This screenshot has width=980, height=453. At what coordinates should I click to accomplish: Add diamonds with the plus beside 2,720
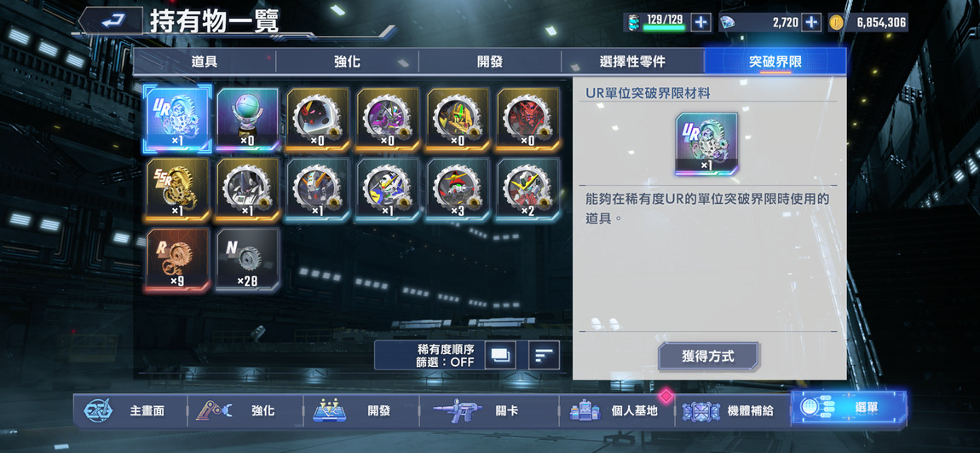810,22
